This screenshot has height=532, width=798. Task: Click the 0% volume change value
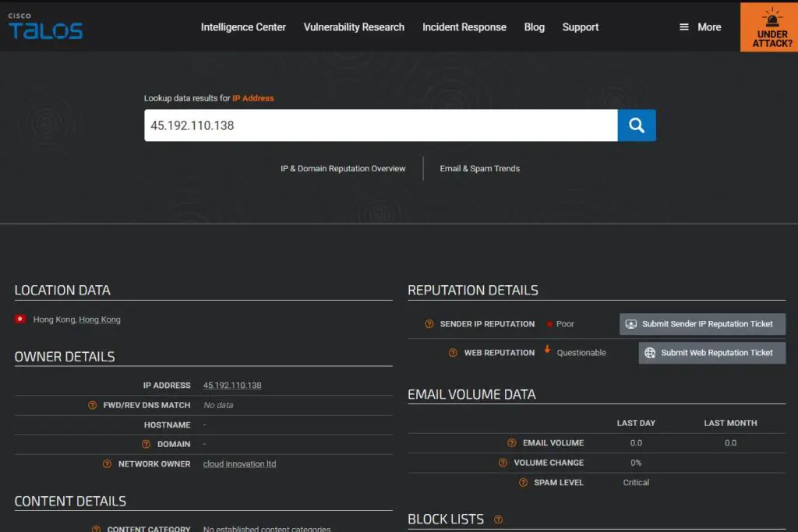[636, 463]
